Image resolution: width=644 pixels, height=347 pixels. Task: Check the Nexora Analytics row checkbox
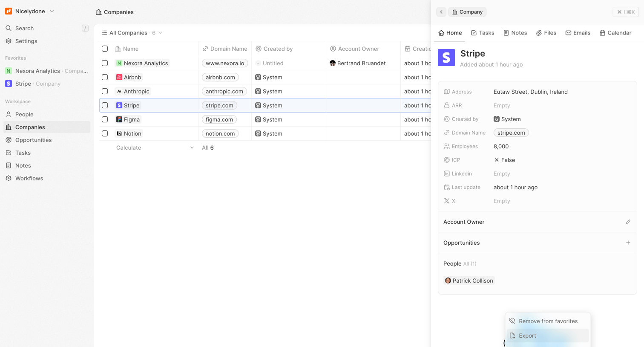(x=105, y=63)
